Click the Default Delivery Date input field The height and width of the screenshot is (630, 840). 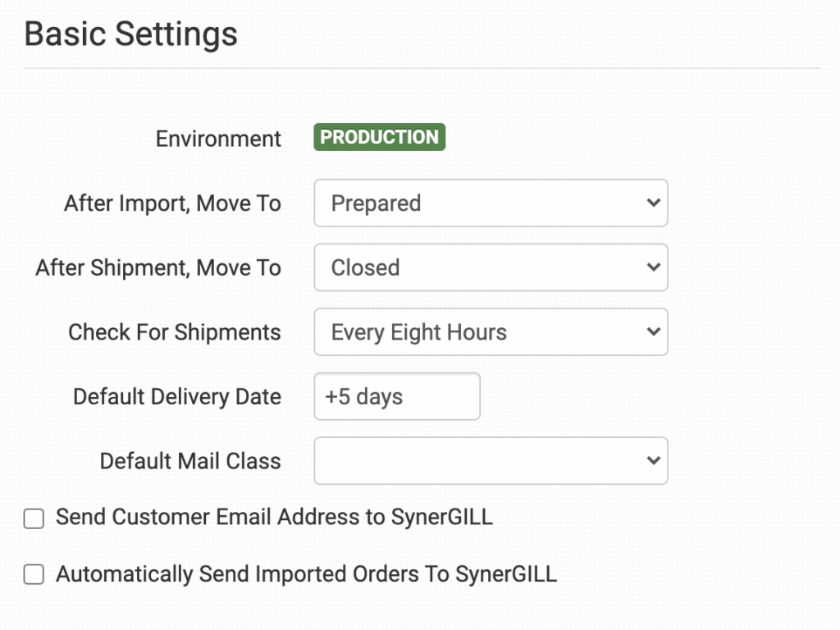[397, 397]
